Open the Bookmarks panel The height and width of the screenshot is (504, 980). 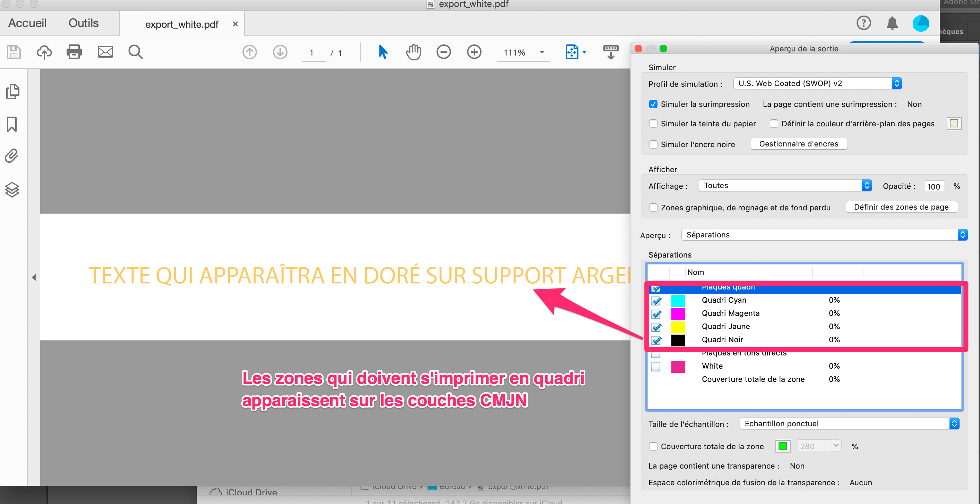(12, 124)
